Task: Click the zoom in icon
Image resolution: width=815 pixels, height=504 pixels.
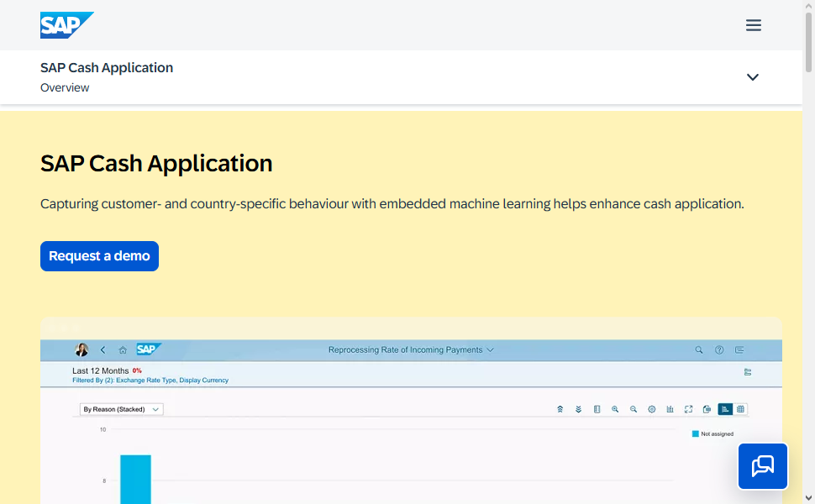Action: click(x=615, y=409)
